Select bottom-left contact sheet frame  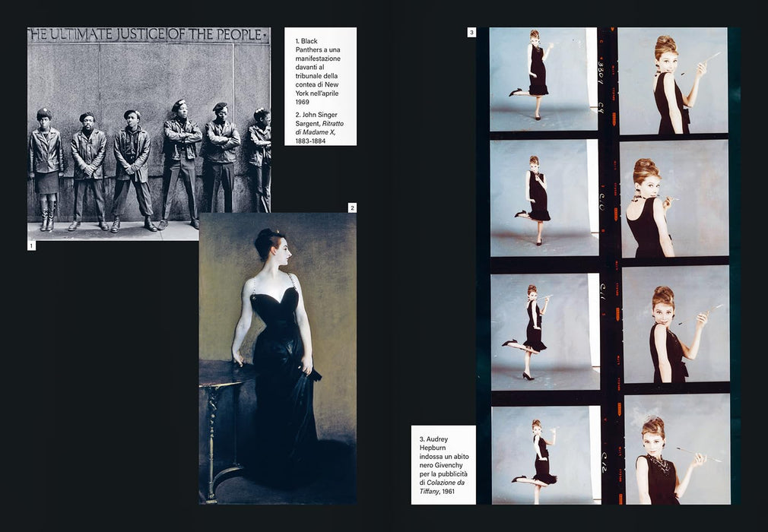pos(546,454)
